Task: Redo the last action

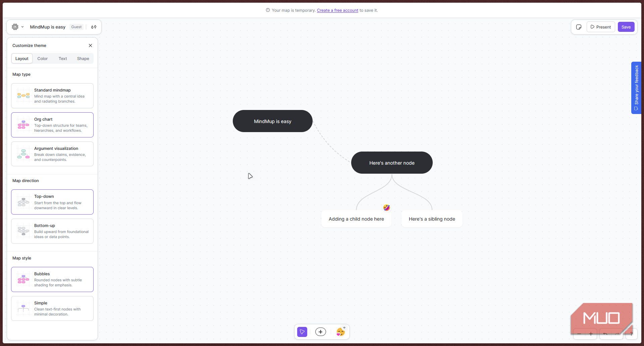Action: (x=617, y=334)
